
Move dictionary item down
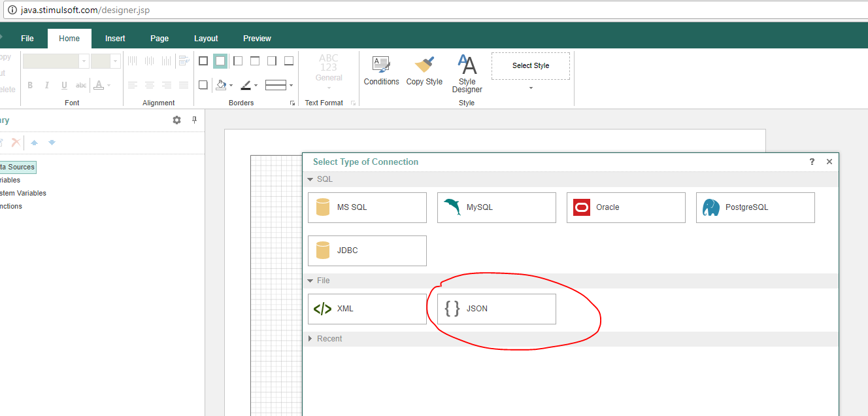pyautogui.click(x=52, y=142)
